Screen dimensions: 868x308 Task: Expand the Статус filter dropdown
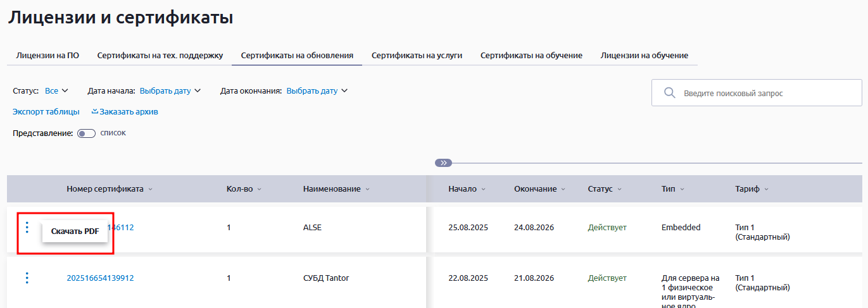click(56, 91)
